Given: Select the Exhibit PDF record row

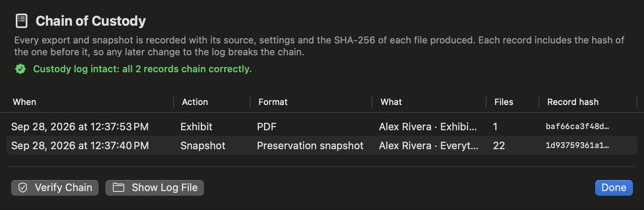Looking at the screenshot, I should coord(322,127).
